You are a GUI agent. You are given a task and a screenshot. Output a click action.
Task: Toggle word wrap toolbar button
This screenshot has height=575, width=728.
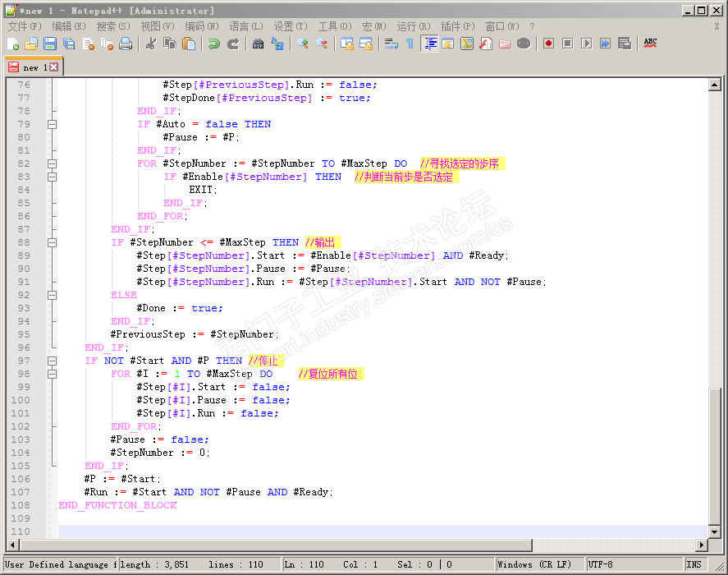391,44
